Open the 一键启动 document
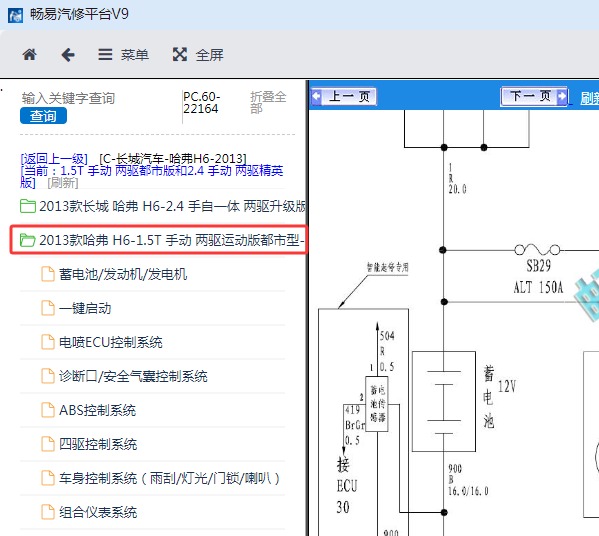 85,308
